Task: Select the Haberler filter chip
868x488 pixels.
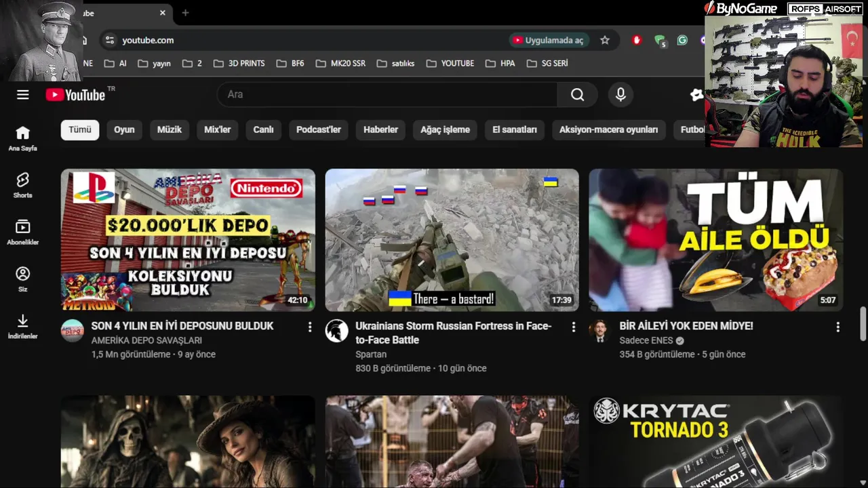Action: click(380, 130)
